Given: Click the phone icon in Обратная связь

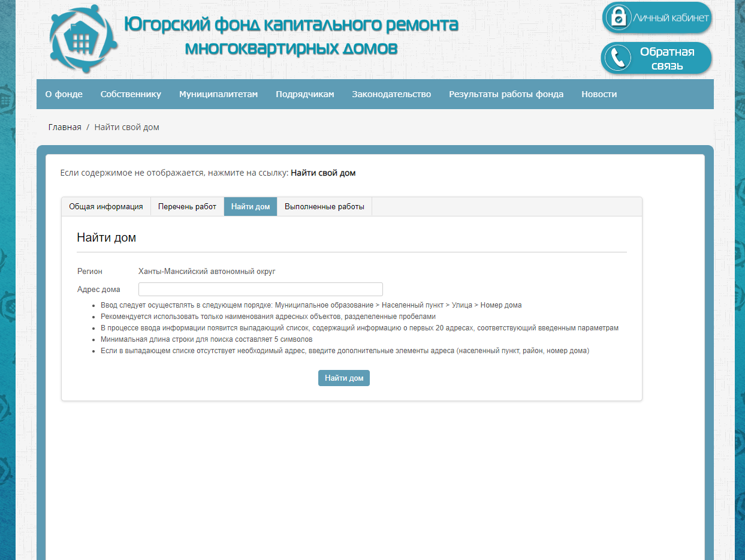Looking at the screenshot, I should point(617,58).
